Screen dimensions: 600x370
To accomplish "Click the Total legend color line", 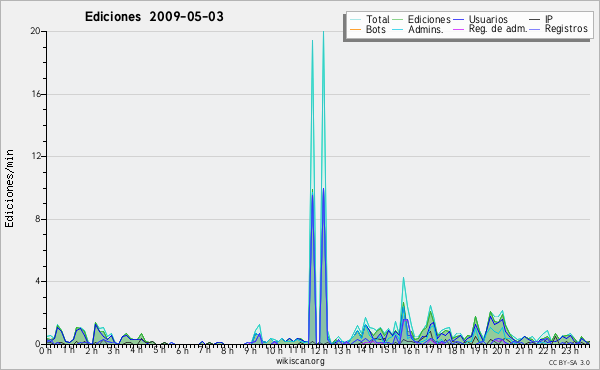I will pyautogui.click(x=355, y=20).
